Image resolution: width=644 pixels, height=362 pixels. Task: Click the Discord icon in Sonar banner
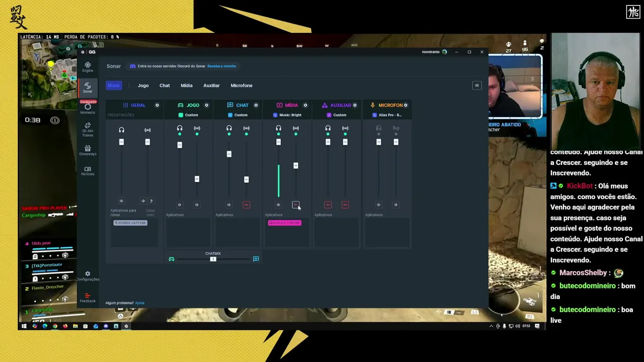[x=133, y=66]
